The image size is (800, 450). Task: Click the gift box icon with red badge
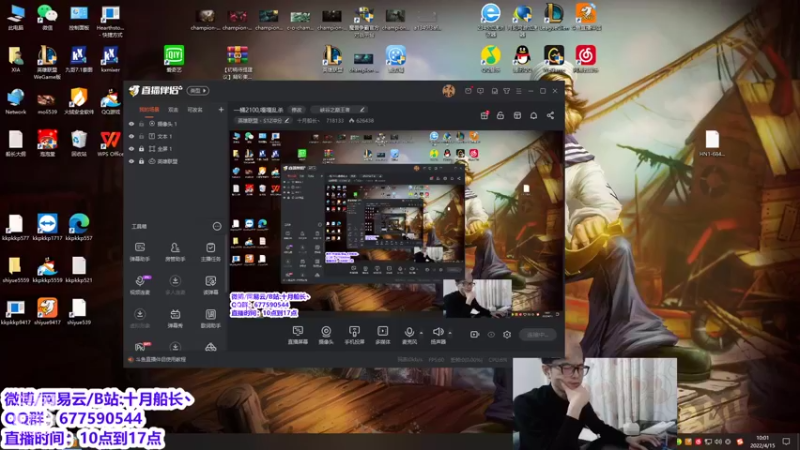tap(484, 115)
